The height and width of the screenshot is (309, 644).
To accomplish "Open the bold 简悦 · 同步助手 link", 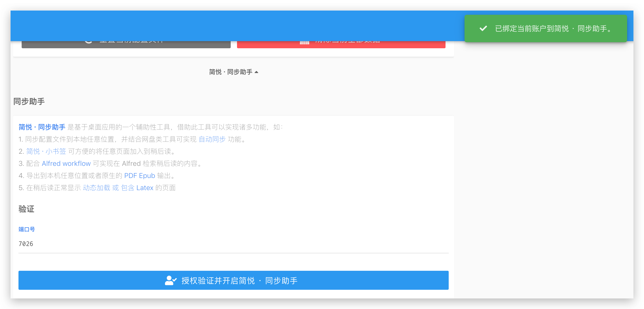I will point(42,127).
